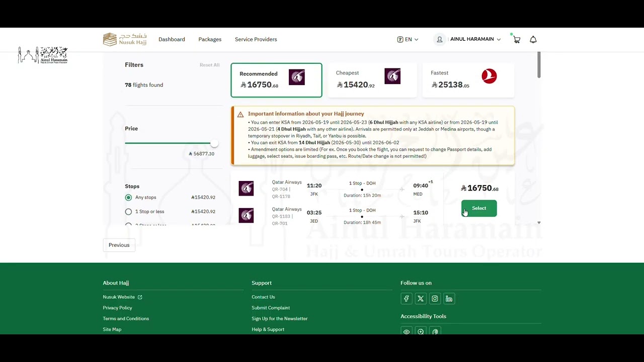Click Reset All filters link
This screenshot has width=644, height=362.
209,65
